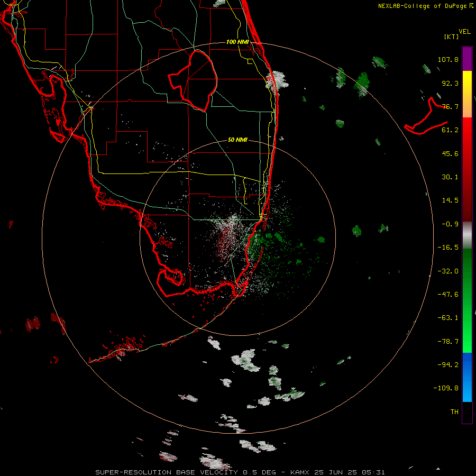476x476 pixels.
Task: Click the -16.5 legend value
Action: (448, 248)
